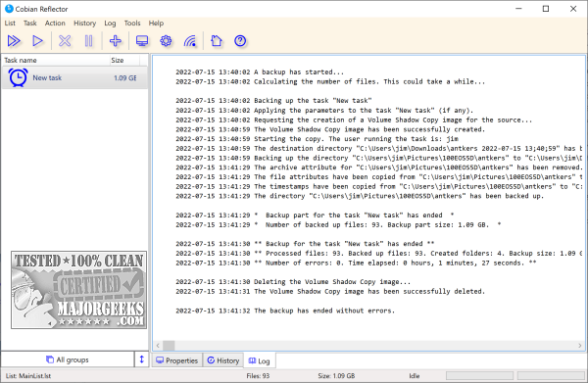Click the log horizontal scrollbar right arrow
Viewport: 588px width, 383px height.
coord(580,345)
